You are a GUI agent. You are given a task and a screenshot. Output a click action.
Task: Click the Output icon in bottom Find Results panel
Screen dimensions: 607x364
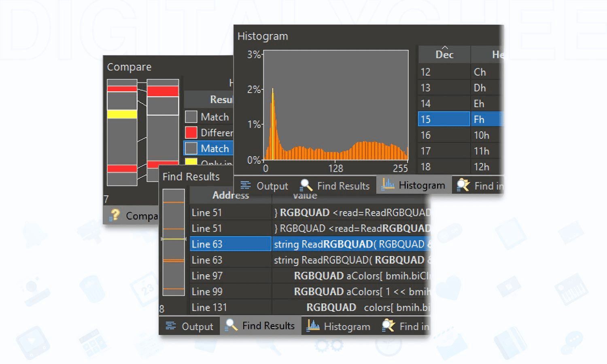click(x=171, y=326)
